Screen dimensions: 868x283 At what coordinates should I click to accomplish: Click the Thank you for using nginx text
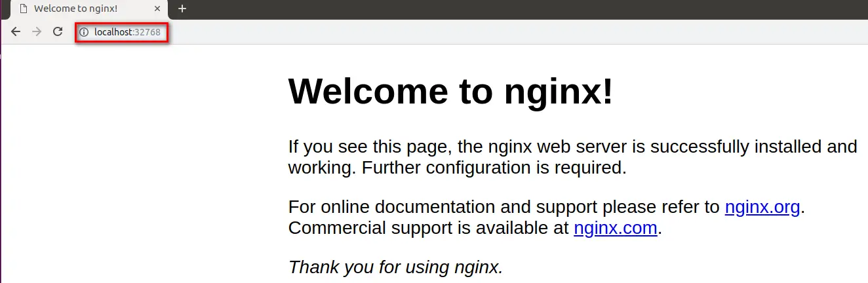(x=396, y=267)
